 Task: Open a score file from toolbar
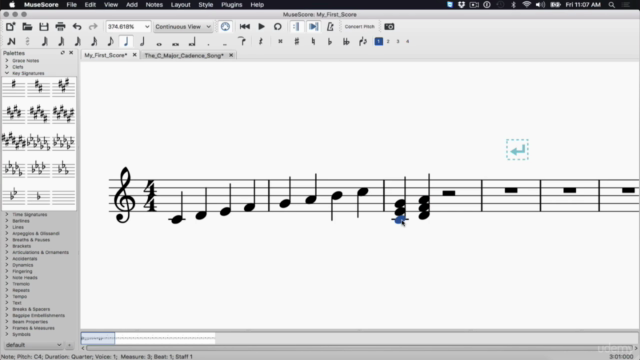pos(27,27)
